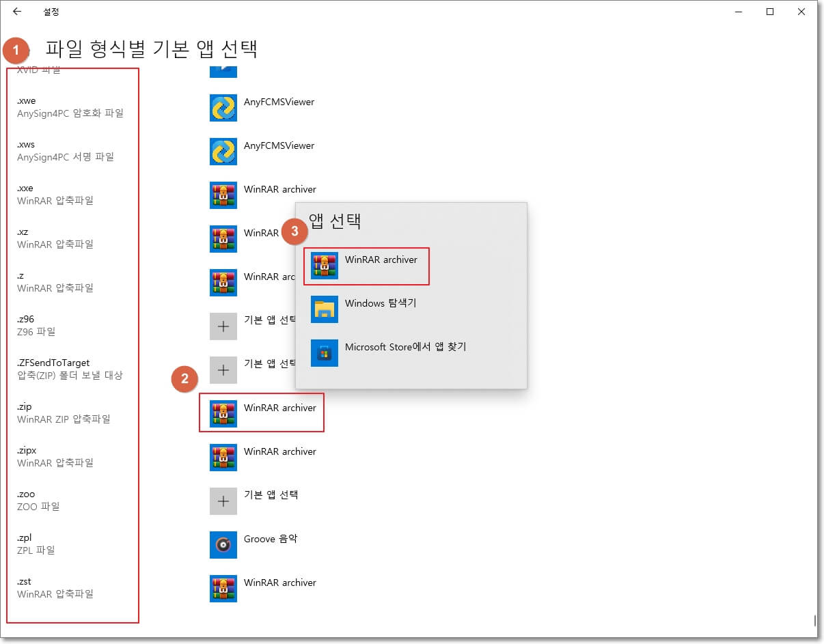Viewport: 824px width, 644px height.
Task: Click the .zipx file type label
Action: pyautogui.click(x=27, y=451)
